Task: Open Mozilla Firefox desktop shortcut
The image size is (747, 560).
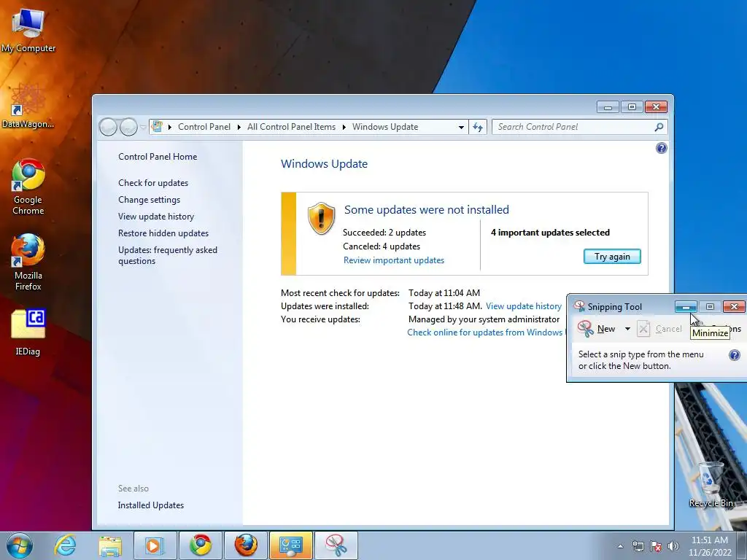Action: pos(28,262)
